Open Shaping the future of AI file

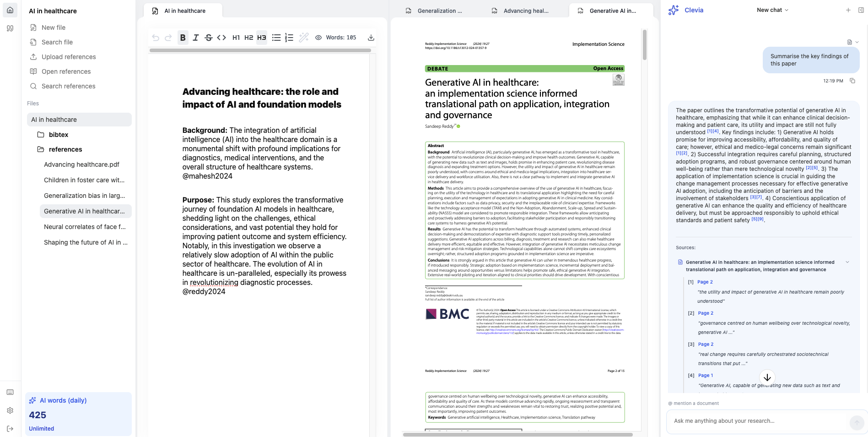(86, 242)
